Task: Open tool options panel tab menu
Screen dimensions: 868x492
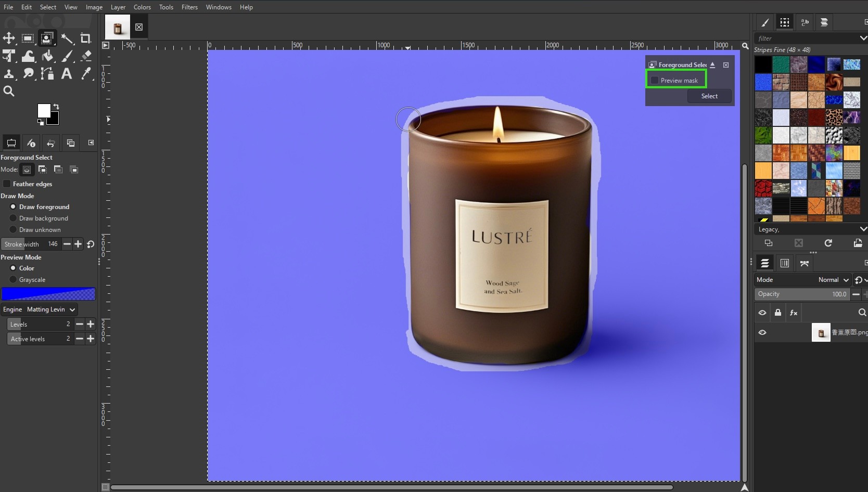Action: coord(91,143)
